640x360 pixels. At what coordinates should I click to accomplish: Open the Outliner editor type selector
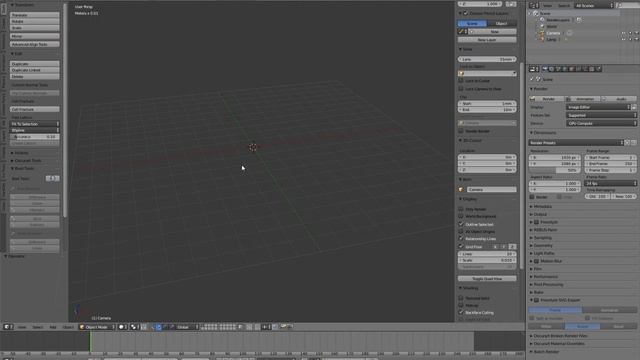pos(534,5)
